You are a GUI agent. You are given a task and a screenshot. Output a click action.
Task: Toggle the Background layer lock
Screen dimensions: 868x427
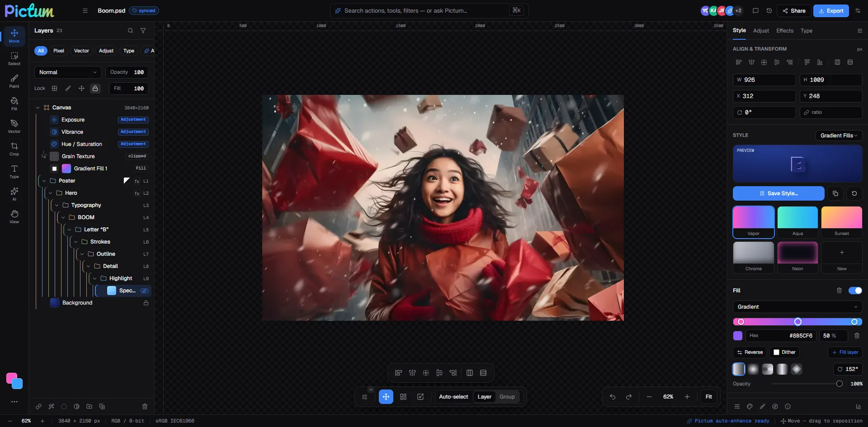(x=146, y=303)
